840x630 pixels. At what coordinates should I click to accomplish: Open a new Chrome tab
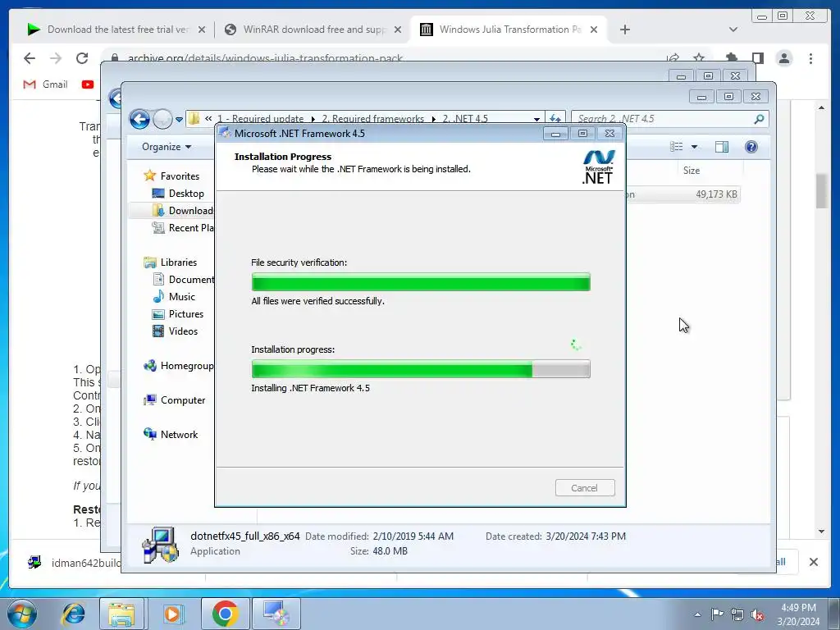[624, 30]
